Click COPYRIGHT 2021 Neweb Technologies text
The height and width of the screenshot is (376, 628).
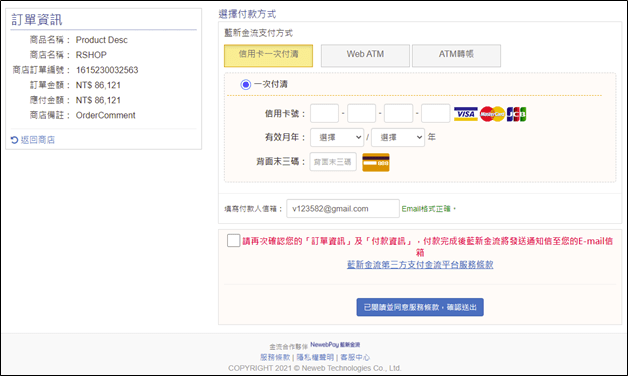click(314, 368)
